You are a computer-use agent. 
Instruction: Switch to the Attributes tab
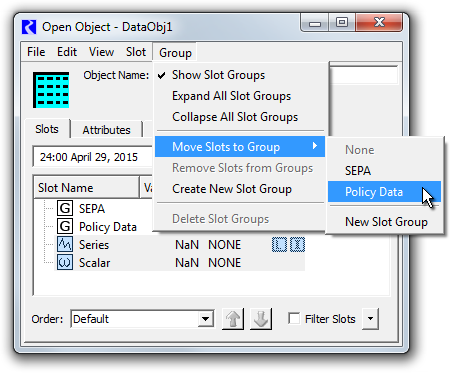click(x=106, y=130)
